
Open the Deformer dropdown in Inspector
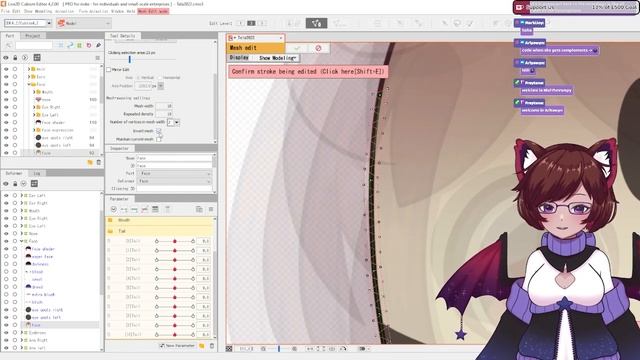click(174, 181)
